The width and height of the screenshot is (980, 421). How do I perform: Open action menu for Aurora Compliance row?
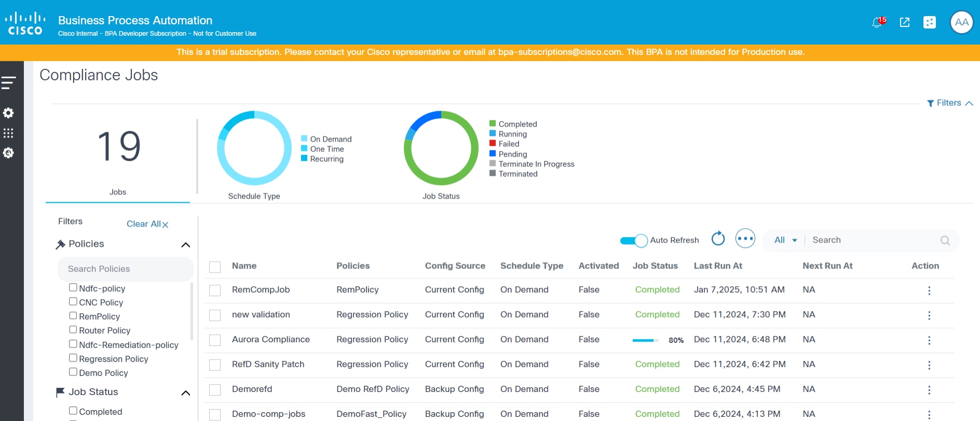[929, 341]
